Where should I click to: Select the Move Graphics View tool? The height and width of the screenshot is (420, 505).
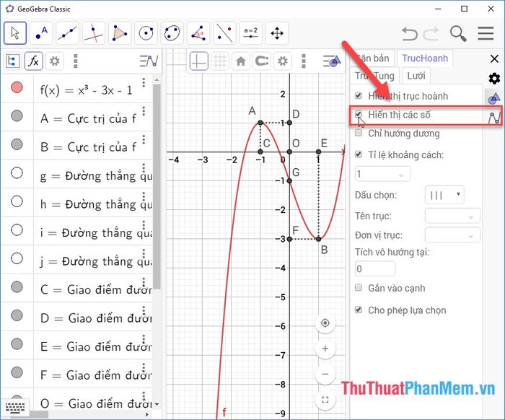[x=277, y=33]
